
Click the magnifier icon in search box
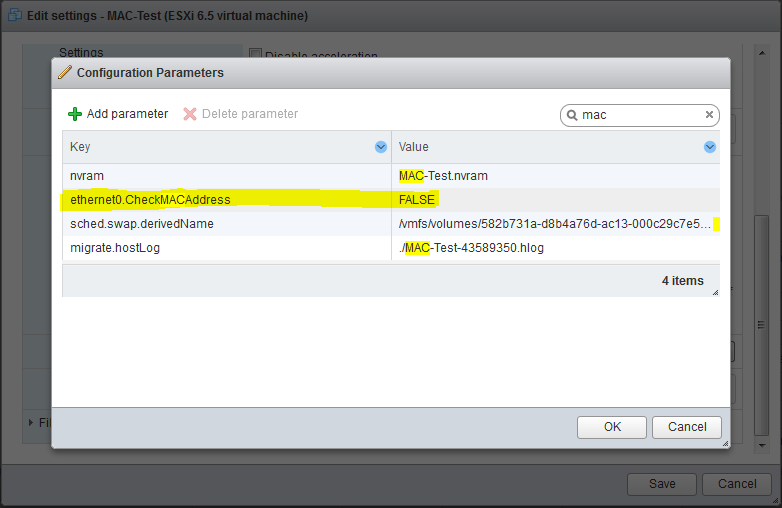tap(572, 115)
